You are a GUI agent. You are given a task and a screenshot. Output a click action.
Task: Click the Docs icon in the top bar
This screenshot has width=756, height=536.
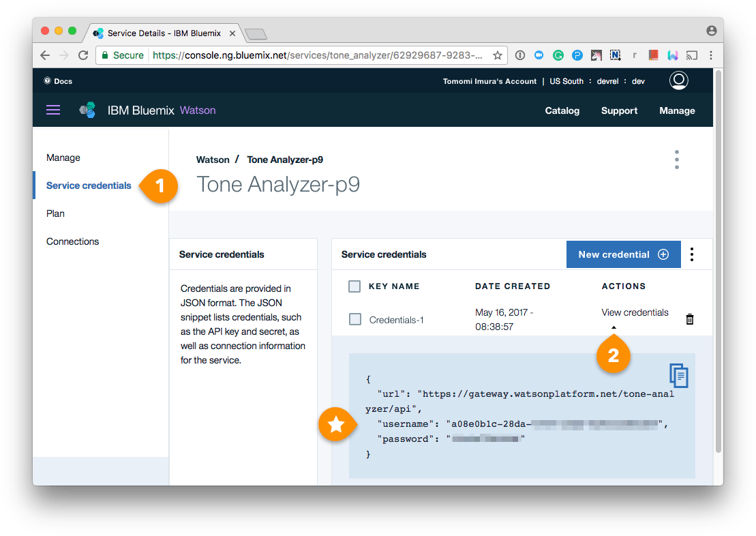coord(46,80)
